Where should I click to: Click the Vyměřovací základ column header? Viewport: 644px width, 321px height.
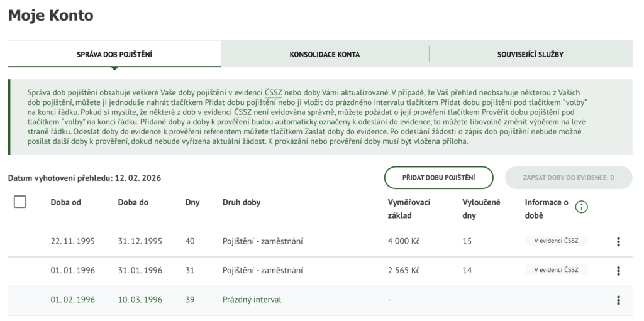409,209
